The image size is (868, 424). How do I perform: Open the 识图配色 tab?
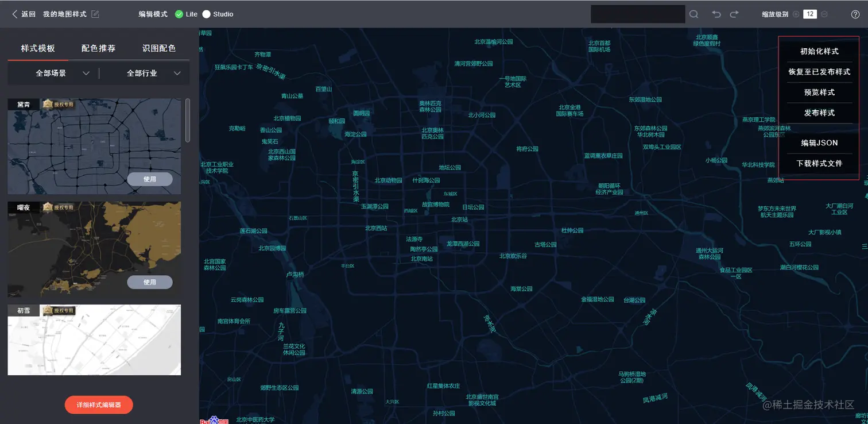click(x=159, y=49)
